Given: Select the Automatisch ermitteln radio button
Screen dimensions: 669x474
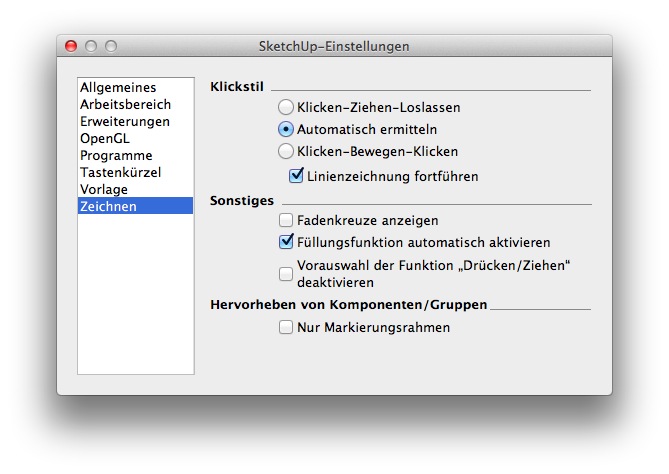Looking at the screenshot, I should [286, 129].
